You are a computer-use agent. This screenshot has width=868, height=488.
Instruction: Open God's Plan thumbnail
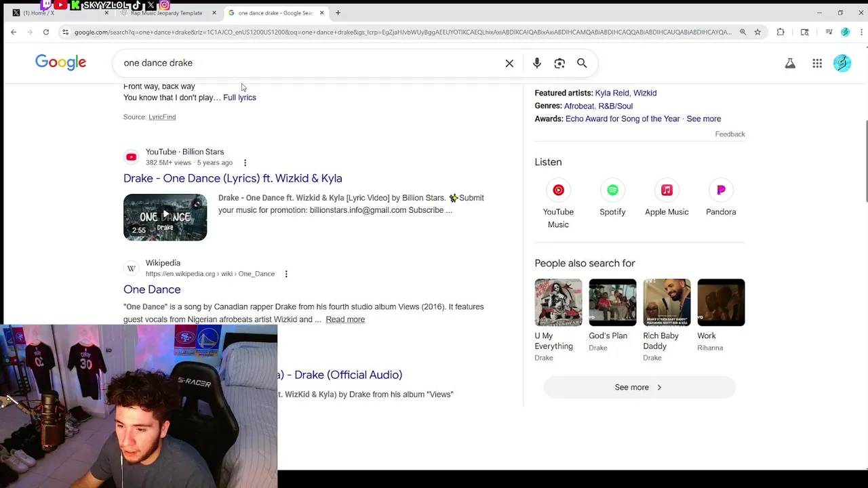612,302
